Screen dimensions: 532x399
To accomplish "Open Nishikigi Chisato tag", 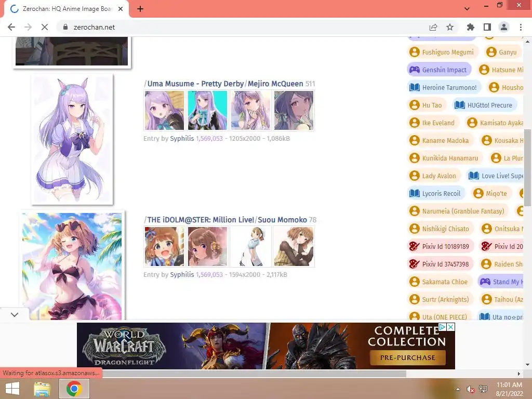I will [440, 229].
